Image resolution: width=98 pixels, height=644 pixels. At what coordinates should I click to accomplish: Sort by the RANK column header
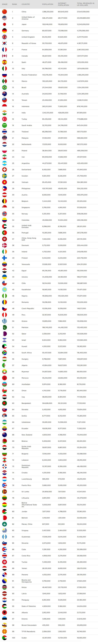click(14, 4)
